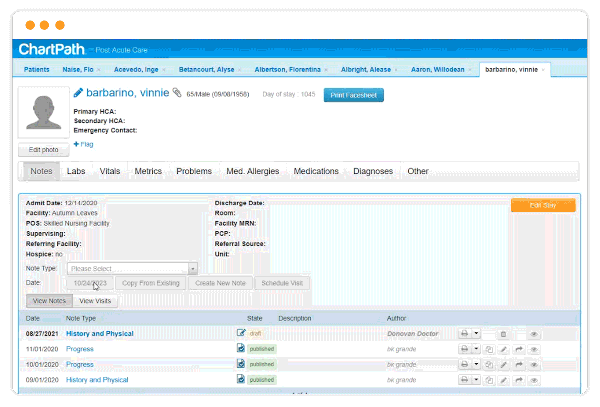Click the Print Facesheet button
The image size is (600, 407).
[353, 94]
